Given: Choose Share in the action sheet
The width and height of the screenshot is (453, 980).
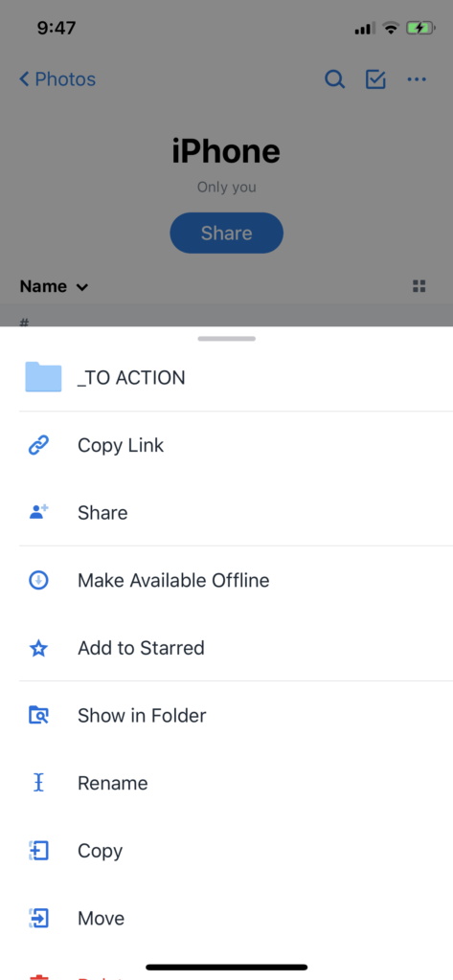Looking at the screenshot, I should (x=102, y=513).
